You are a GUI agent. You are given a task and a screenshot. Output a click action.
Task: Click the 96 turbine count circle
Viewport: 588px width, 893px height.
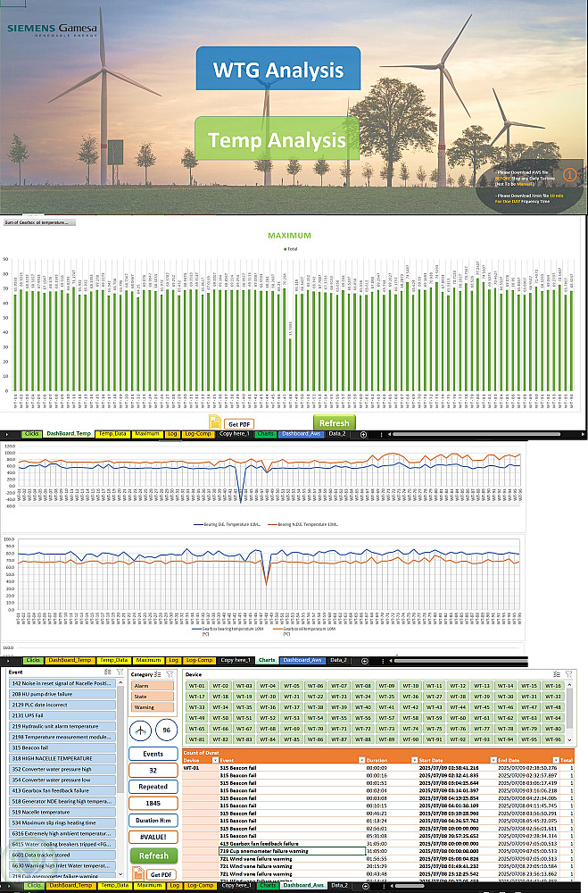click(x=166, y=730)
